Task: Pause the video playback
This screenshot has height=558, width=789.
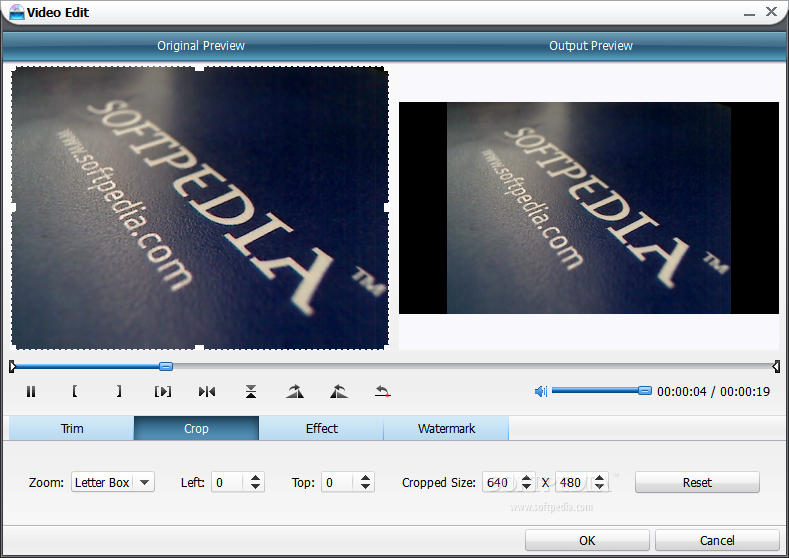Action: (31, 391)
